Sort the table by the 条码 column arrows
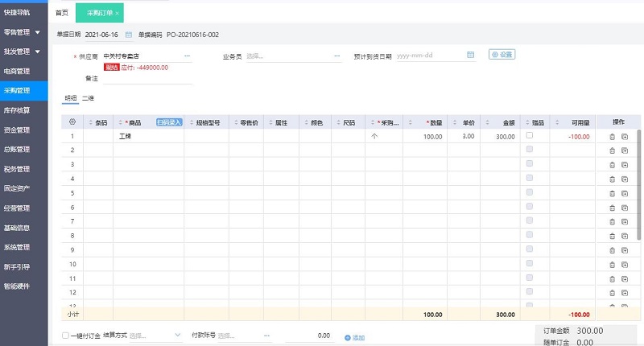 pos(91,122)
